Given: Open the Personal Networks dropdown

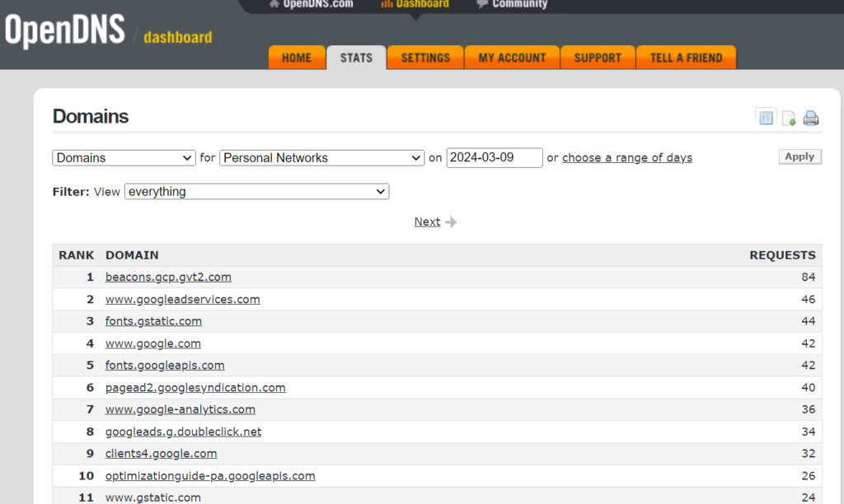Looking at the screenshot, I should (321, 158).
